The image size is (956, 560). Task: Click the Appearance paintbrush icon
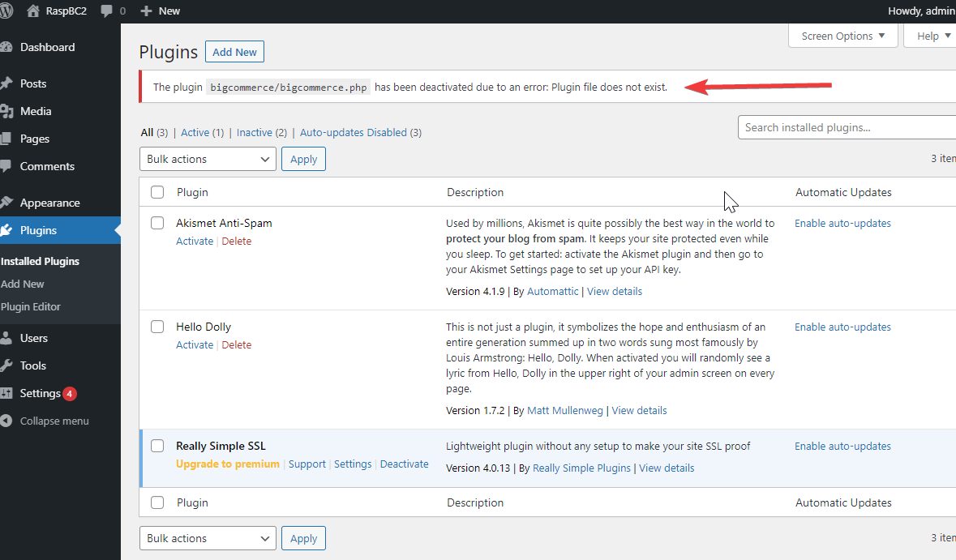pyautogui.click(x=6, y=203)
